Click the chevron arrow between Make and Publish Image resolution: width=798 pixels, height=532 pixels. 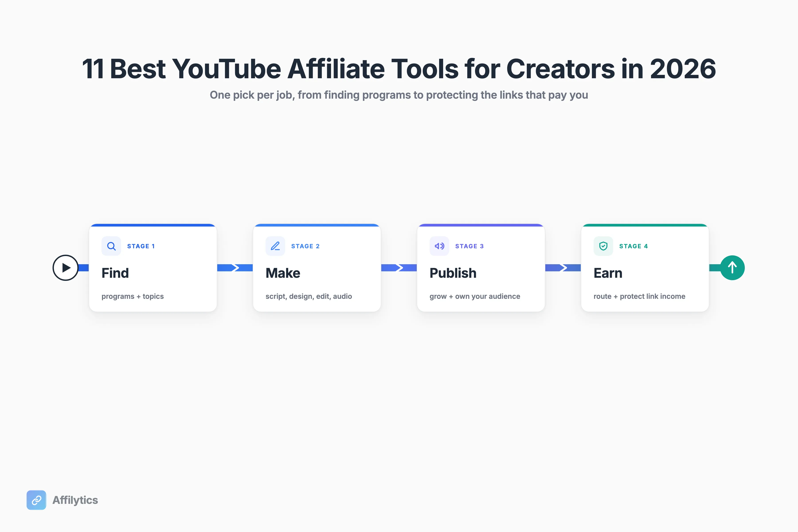(399, 268)
